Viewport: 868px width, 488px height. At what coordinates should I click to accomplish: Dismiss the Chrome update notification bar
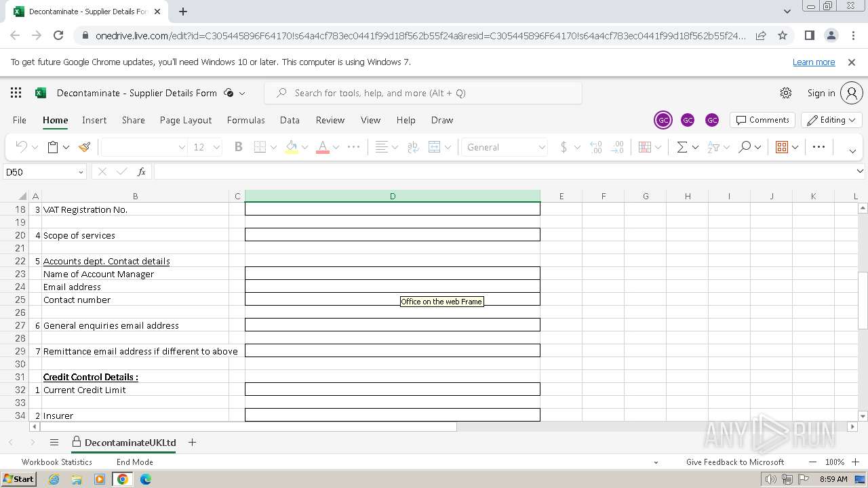[852, 62]
